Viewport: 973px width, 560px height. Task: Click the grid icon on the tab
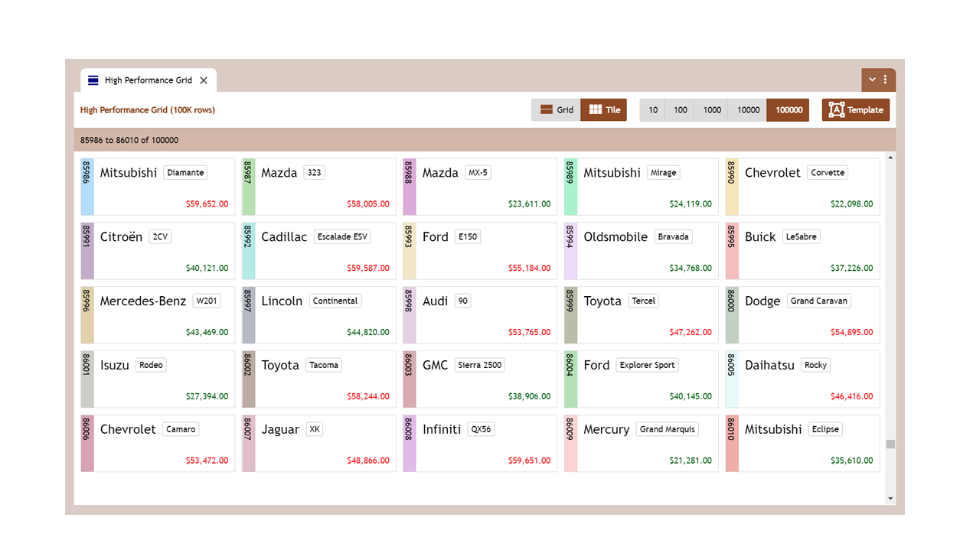click(93, 80)
